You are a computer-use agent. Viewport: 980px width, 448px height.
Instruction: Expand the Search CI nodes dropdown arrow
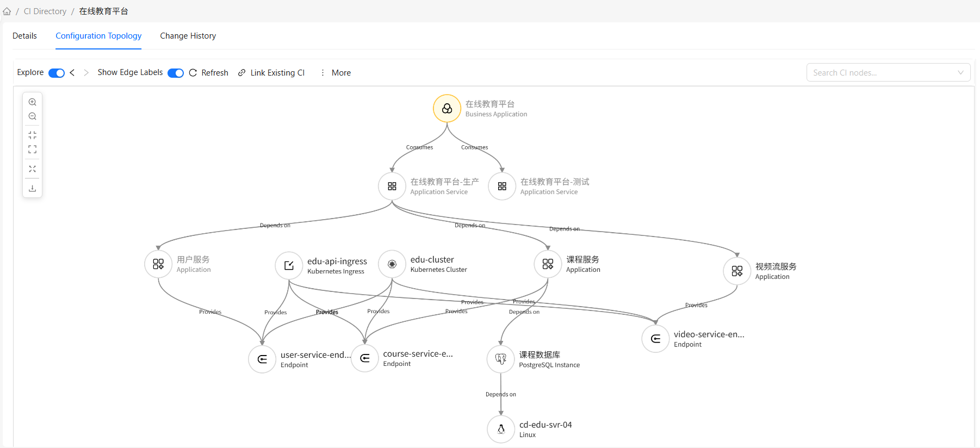960,72
